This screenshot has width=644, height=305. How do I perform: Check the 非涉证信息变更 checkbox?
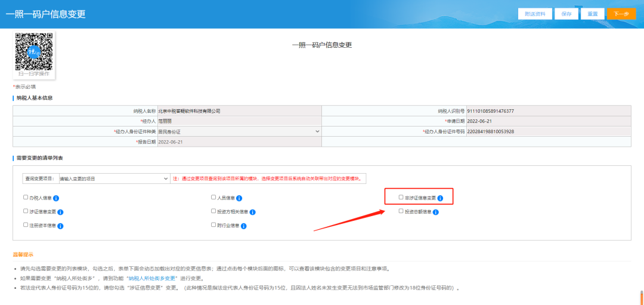(401, 197)
